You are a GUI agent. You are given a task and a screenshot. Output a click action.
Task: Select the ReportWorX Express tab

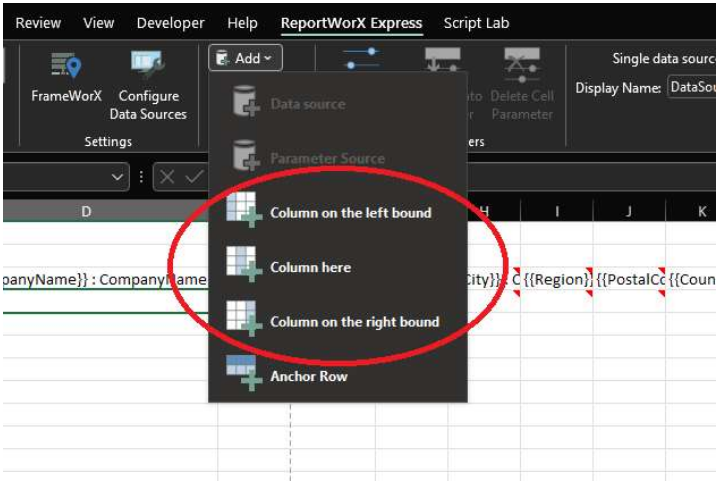coord(352,23)
